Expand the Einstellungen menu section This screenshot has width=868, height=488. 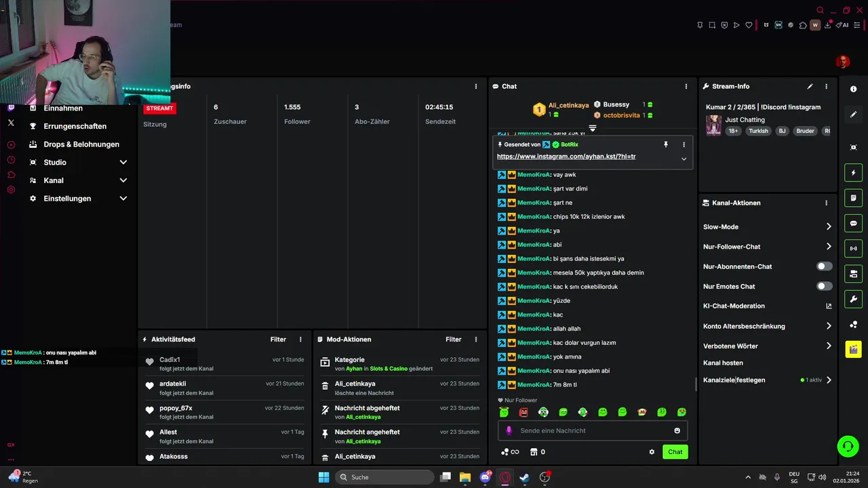[123, 199]
